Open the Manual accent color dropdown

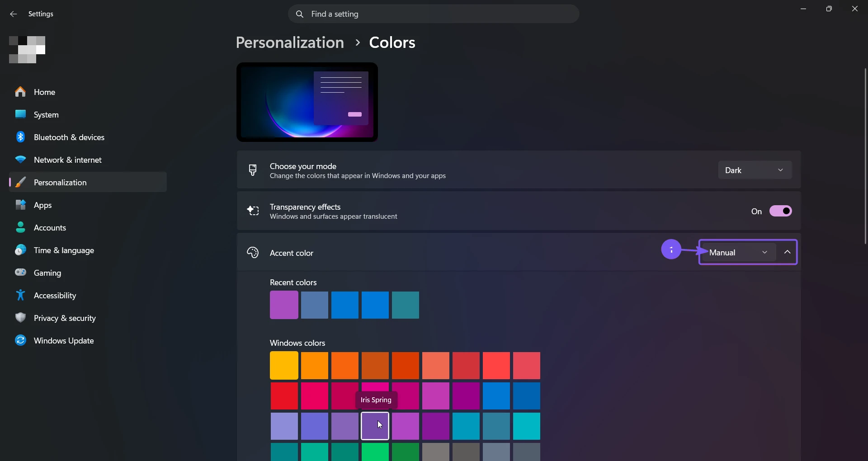739,252
